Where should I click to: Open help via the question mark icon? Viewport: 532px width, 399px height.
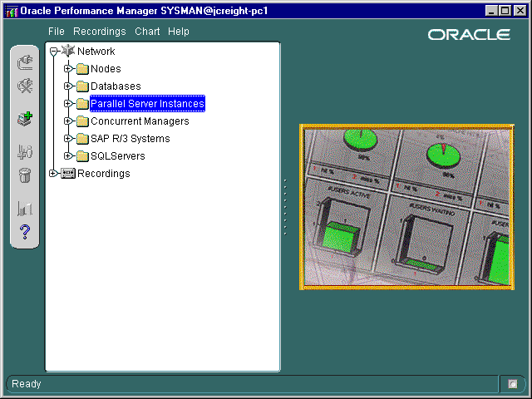[24, 231]
